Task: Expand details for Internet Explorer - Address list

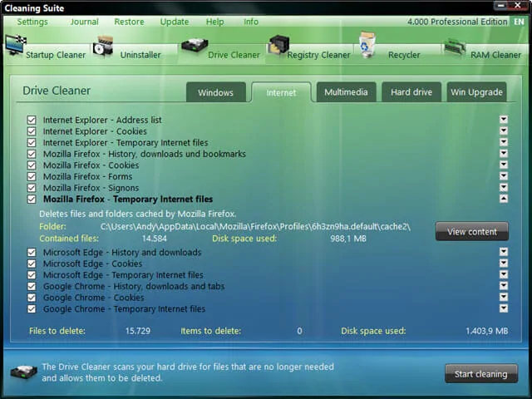Action: coord(504,119)
